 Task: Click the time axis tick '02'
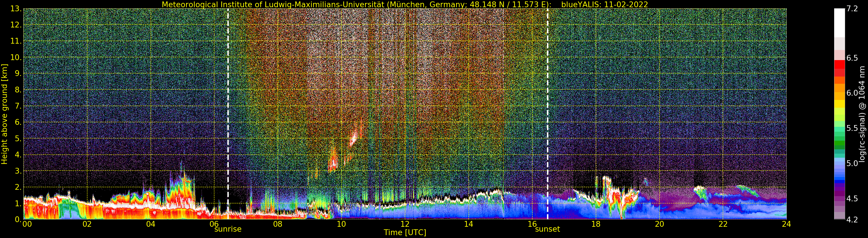[x=87, y=224]
